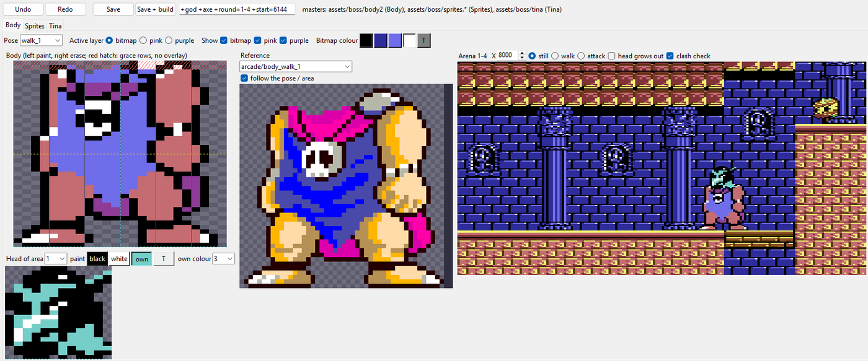The width and height of the screenshot is (868, 361).
Task: Open the Reference dropdown arcade/body_walk_1
Action: click(x=296, y=66)
